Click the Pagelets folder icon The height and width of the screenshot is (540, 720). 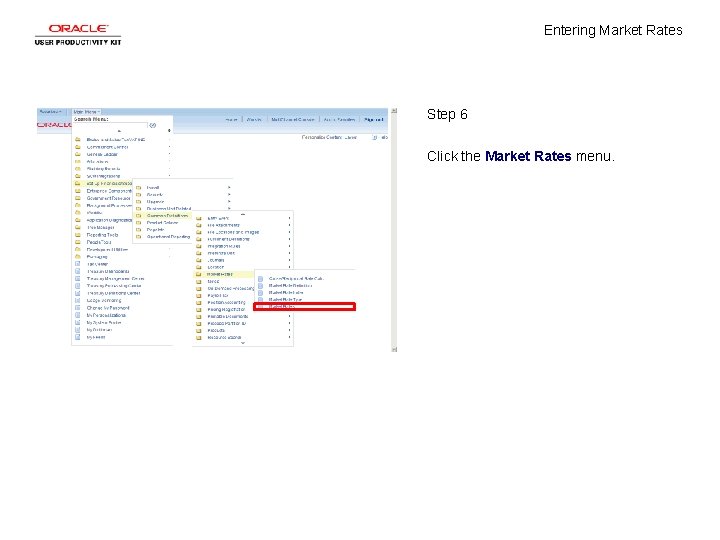click(138, 230)
